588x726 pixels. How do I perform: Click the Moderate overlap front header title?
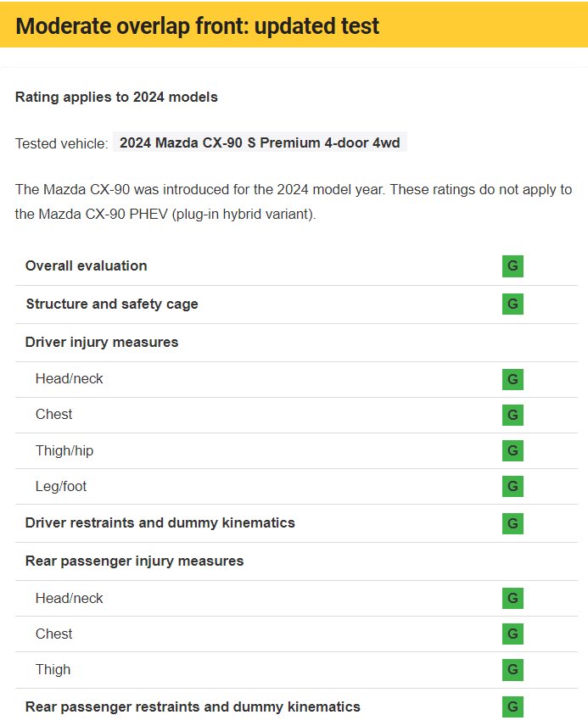(197, 25)
